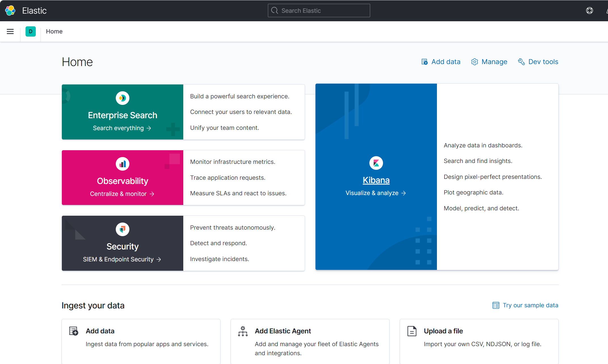Open the Security solution title

(x=123, y=247)
